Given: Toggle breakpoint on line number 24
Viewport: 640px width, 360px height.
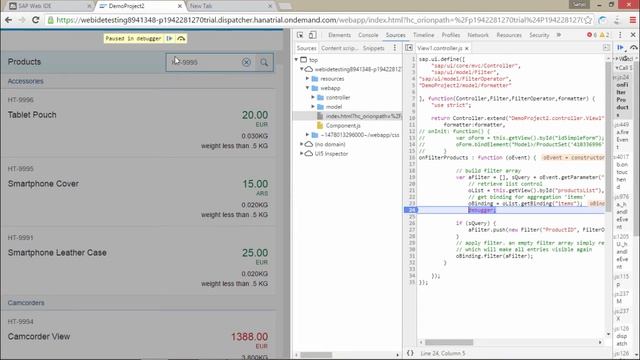Looking at the screenshot, I should pyautogui.click(x=411, y=210).
